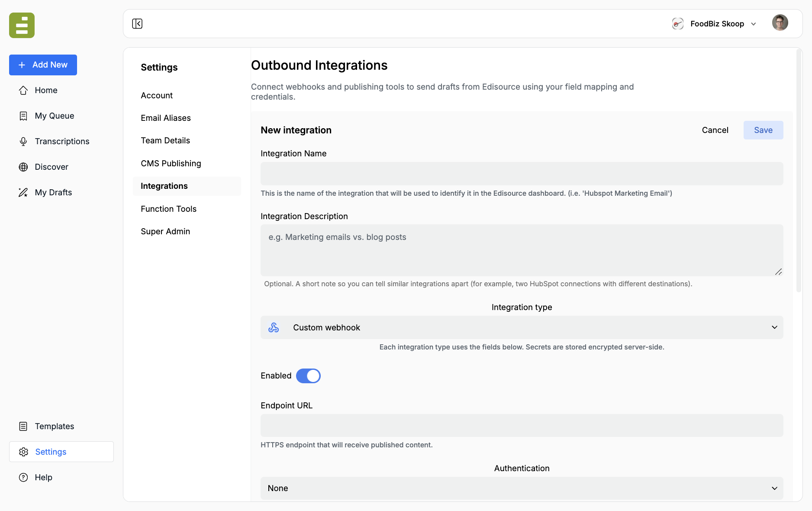The image size is (812, 511).
Task: Click the Integration Description text area
Action: 522,250
